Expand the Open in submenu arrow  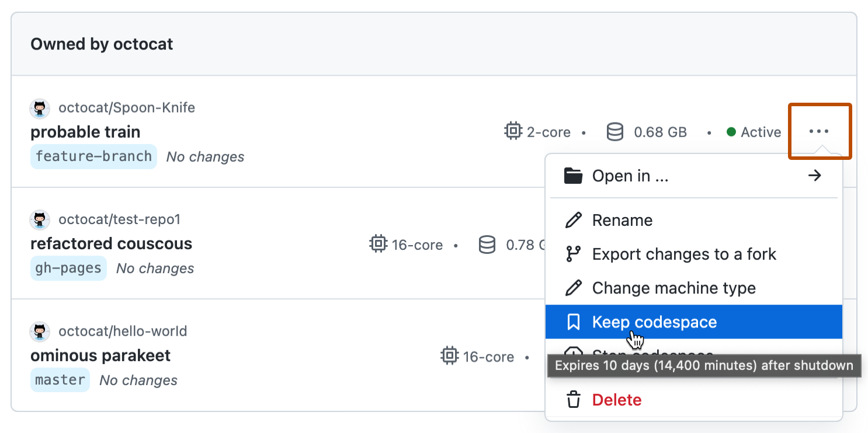tap(815, 176)
